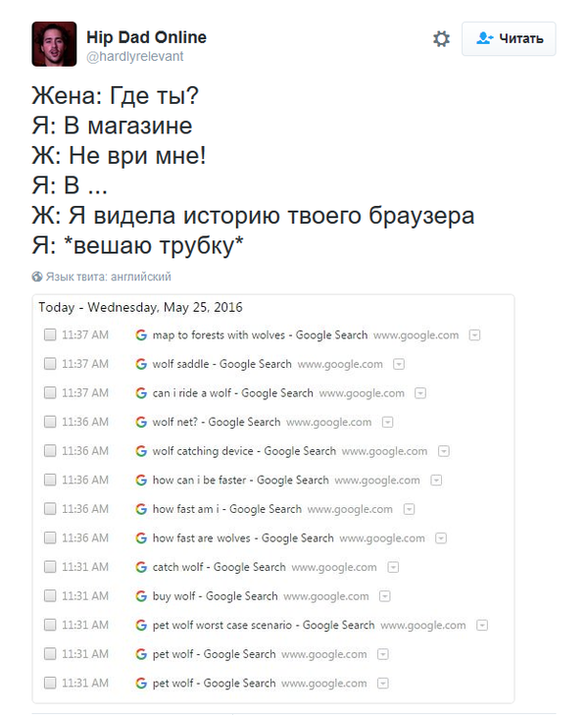Click Google icon for 'can i ride a wolf'
This screenshot has height=715, width=588.
[x=141, y=393]
